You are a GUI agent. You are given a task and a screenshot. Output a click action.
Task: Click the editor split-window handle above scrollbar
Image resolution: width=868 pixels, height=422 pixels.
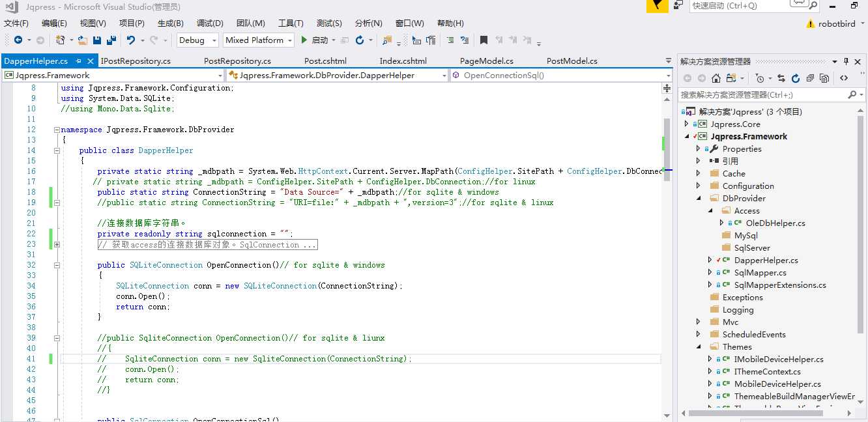(667, 87)
